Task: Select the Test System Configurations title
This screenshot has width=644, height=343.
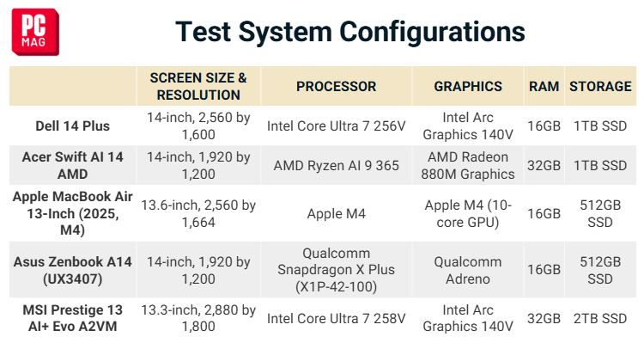Action: pos(350,32)
